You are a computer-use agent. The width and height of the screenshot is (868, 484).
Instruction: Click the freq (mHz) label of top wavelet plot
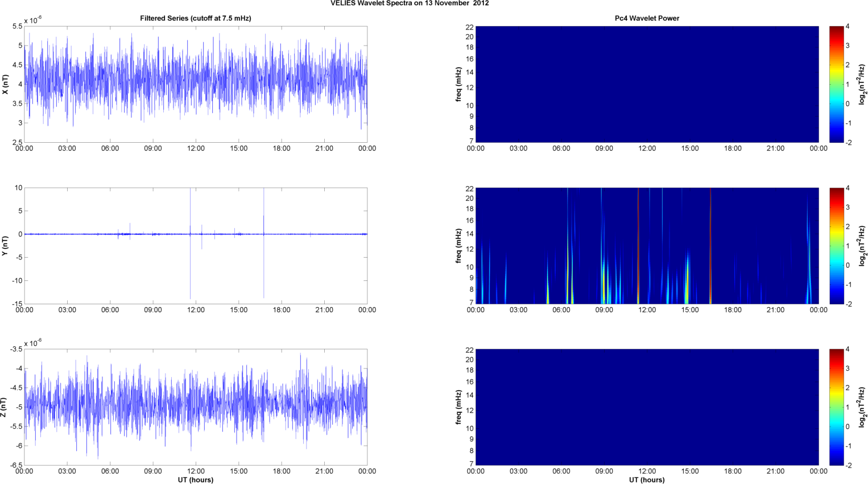point(458,84)
